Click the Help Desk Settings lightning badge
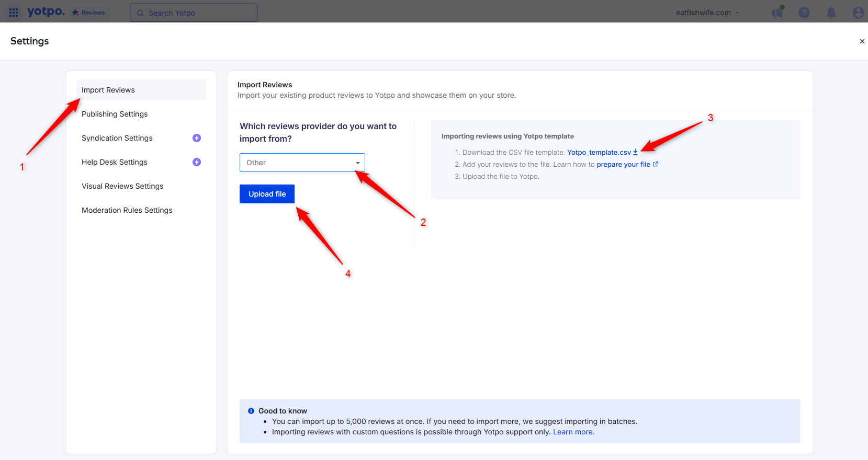The height and width of the screenshot is (460, 868). click(x=197, y=162)
